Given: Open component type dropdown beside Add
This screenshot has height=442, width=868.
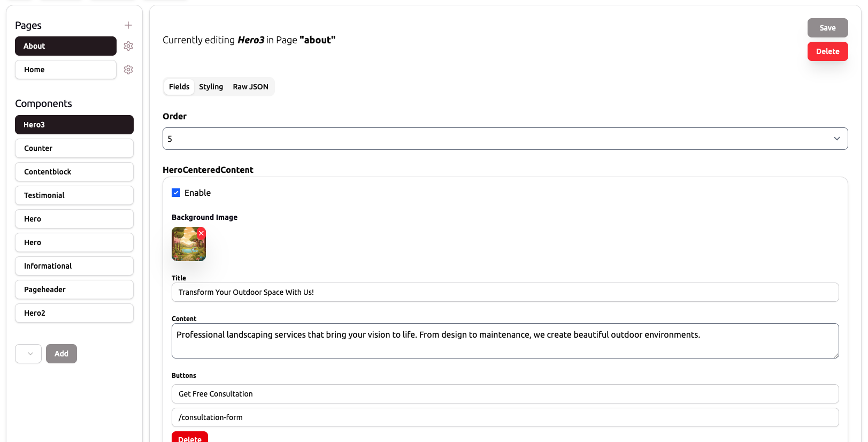Looking at the screenshot, I should (28, 354).
